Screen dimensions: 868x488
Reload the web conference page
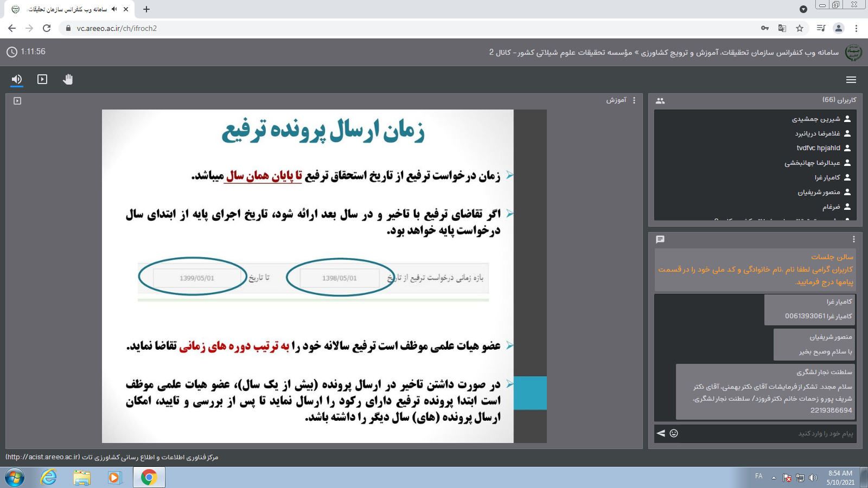[47, 28]
